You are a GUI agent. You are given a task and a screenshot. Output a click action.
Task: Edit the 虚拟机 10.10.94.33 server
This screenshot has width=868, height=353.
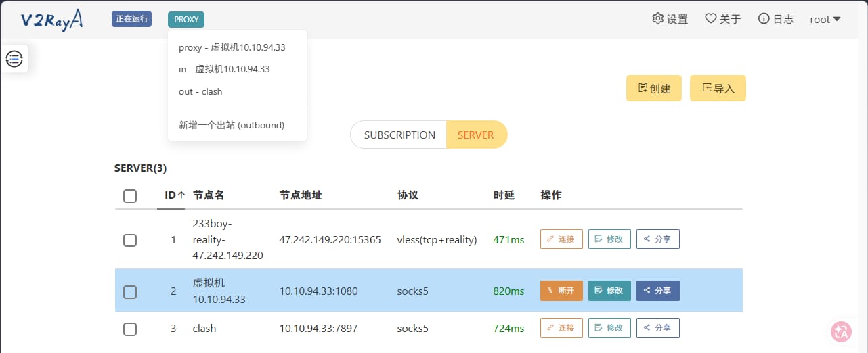click(609, 291)
